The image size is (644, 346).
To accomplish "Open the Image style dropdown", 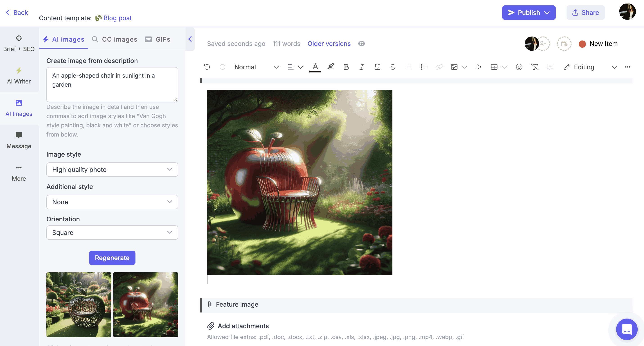I will (112, 170).
